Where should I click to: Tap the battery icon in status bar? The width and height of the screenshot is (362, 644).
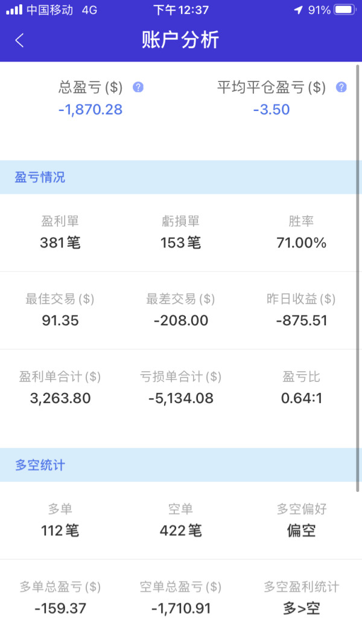345,10
